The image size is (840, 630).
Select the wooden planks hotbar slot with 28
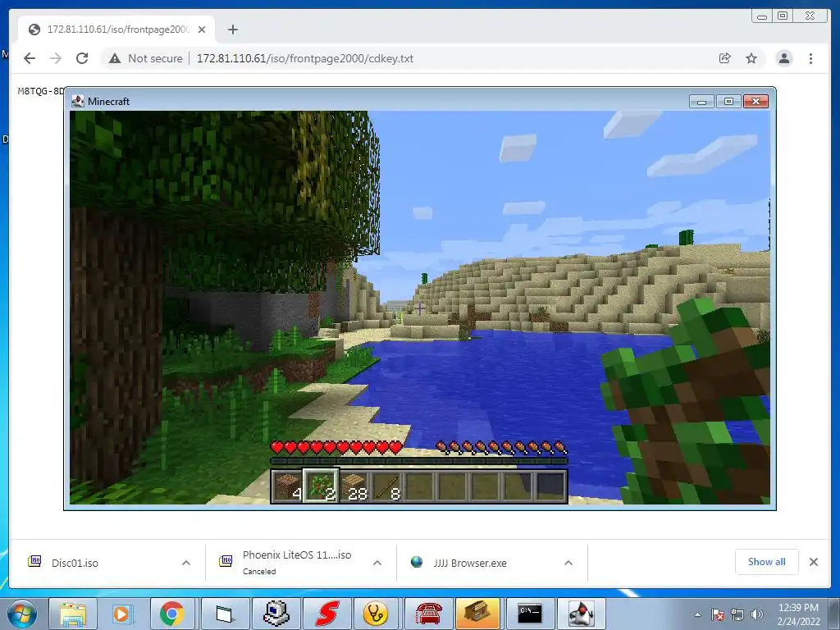(354, 486)
